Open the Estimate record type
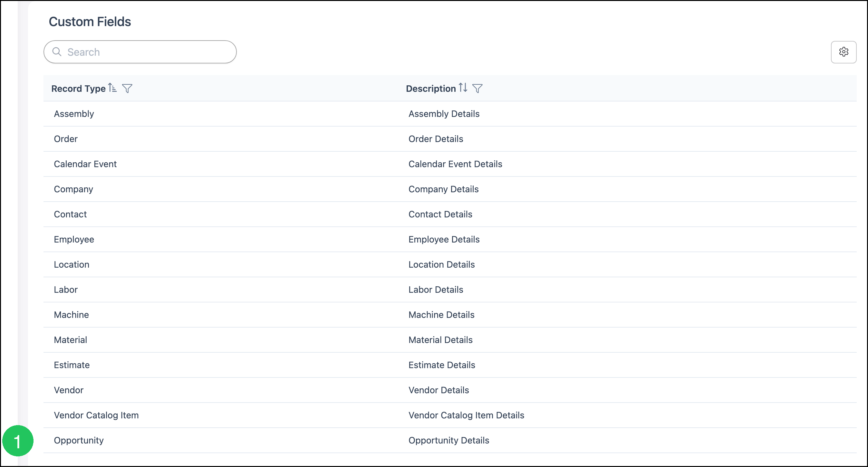This screenshot has width=868, height=467. [x=72, y=365]
